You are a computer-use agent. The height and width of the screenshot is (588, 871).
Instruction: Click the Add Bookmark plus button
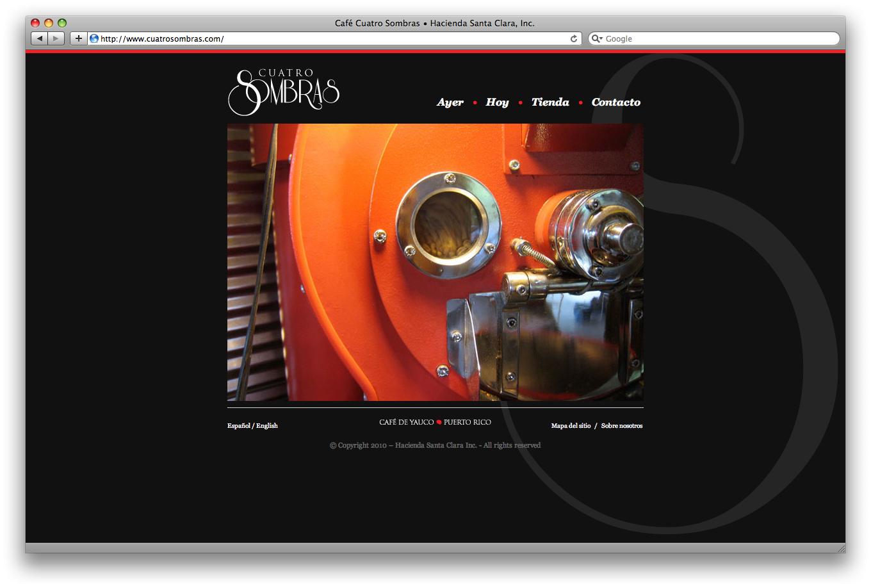click(79, 38)
